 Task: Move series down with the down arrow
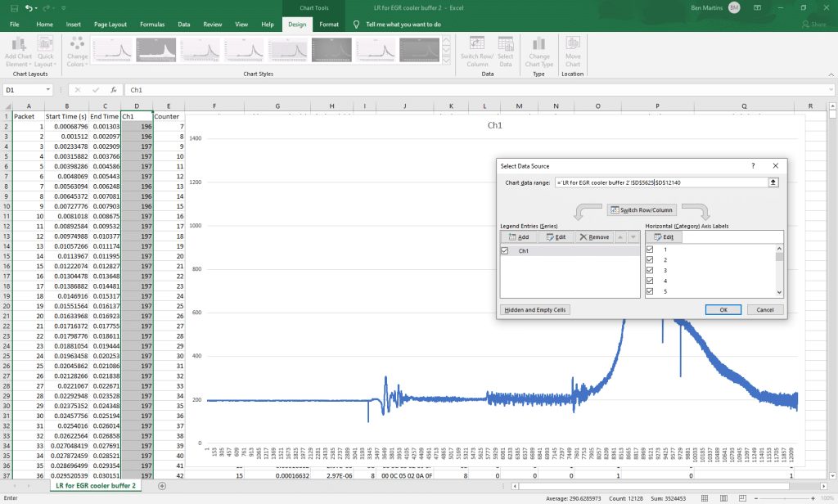point(633,236)
